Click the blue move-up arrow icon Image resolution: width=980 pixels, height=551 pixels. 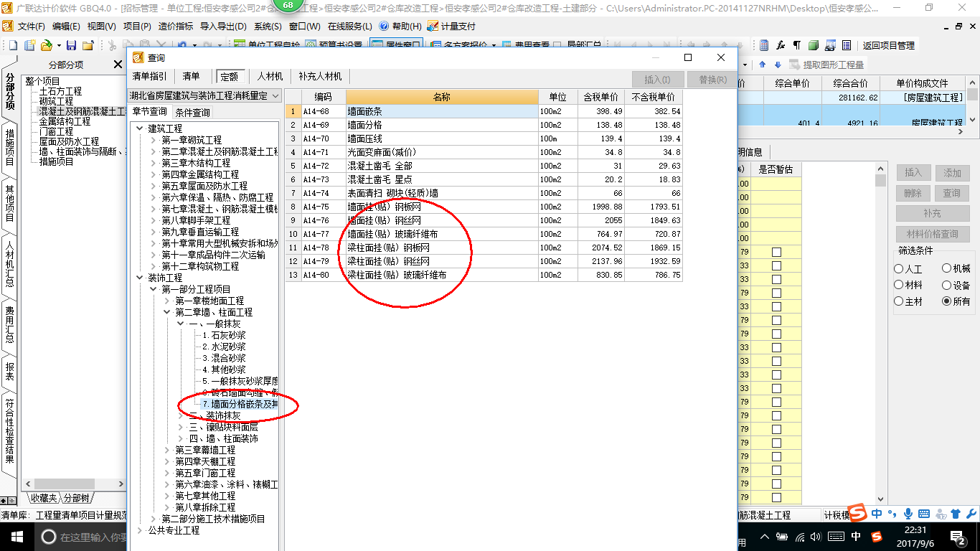point(763,65)
